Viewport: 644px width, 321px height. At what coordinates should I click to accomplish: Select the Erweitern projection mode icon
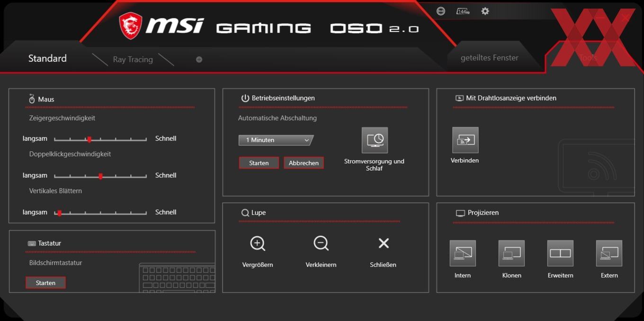coord(560,253)
